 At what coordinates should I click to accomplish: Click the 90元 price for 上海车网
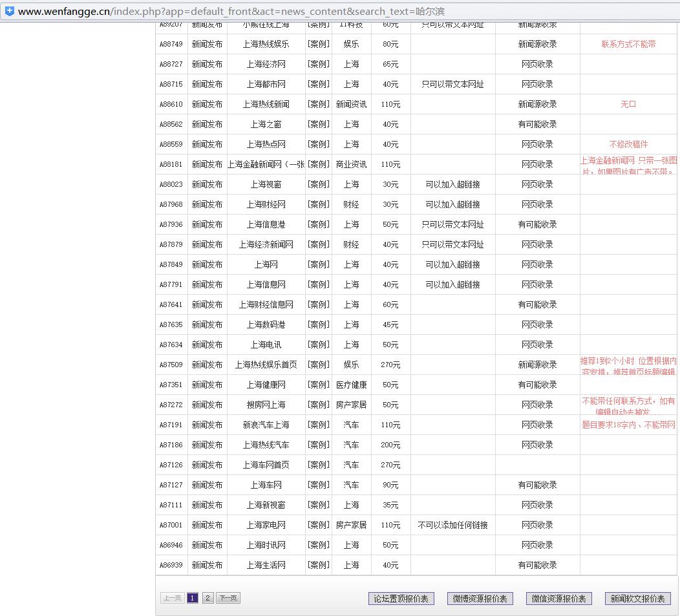point(390,485)
